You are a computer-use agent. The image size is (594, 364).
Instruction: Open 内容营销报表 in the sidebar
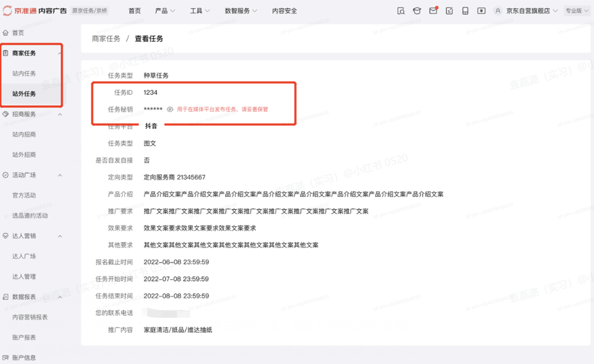30,317
